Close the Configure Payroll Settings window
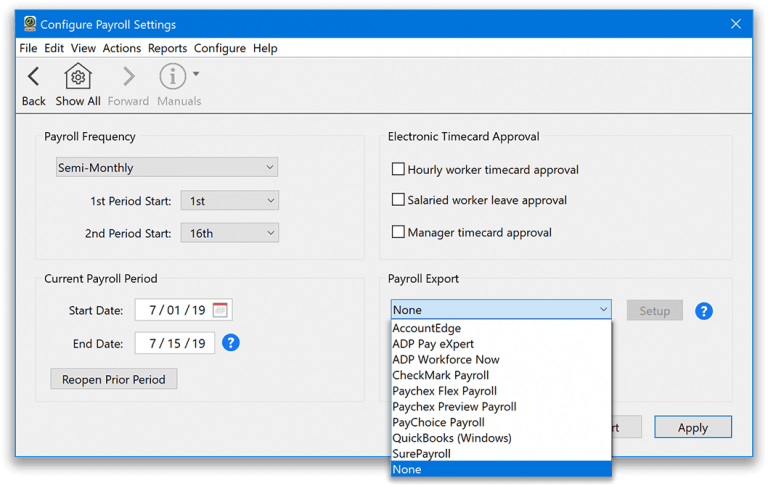 click(x=736, y=24)
